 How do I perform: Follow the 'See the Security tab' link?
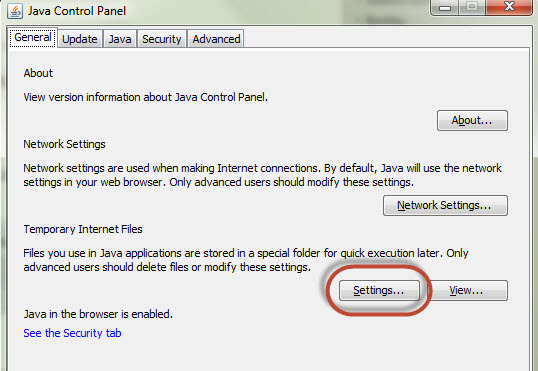point(72,333)
